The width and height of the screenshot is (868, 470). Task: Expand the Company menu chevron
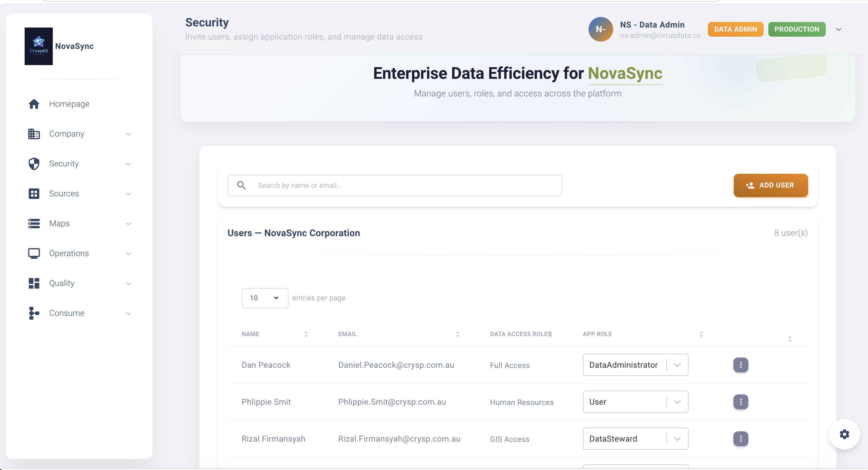click(128, 134)
